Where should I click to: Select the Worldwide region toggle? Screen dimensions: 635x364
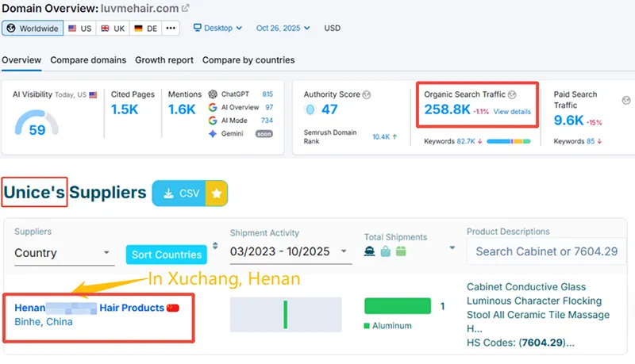(x=31, y=28)
